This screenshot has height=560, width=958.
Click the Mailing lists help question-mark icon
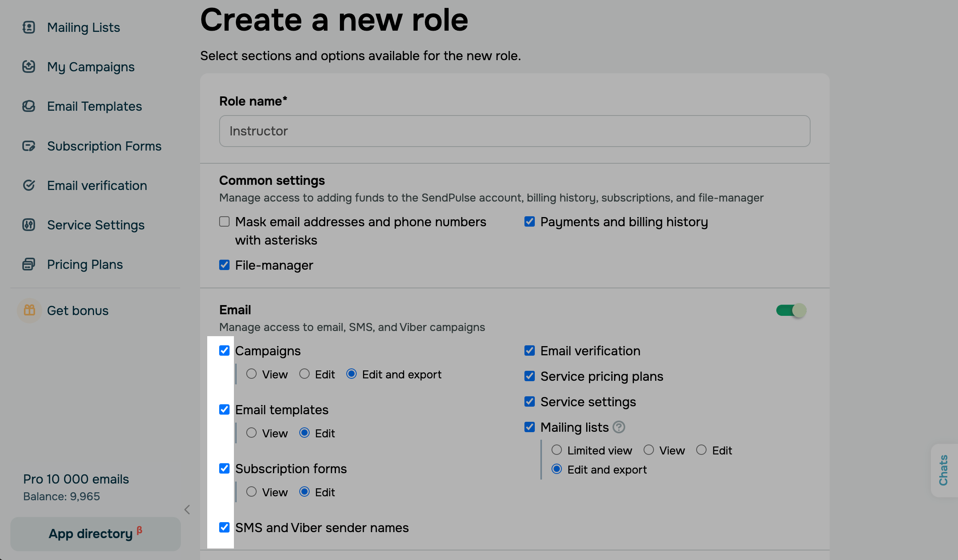tap(618, 427)
